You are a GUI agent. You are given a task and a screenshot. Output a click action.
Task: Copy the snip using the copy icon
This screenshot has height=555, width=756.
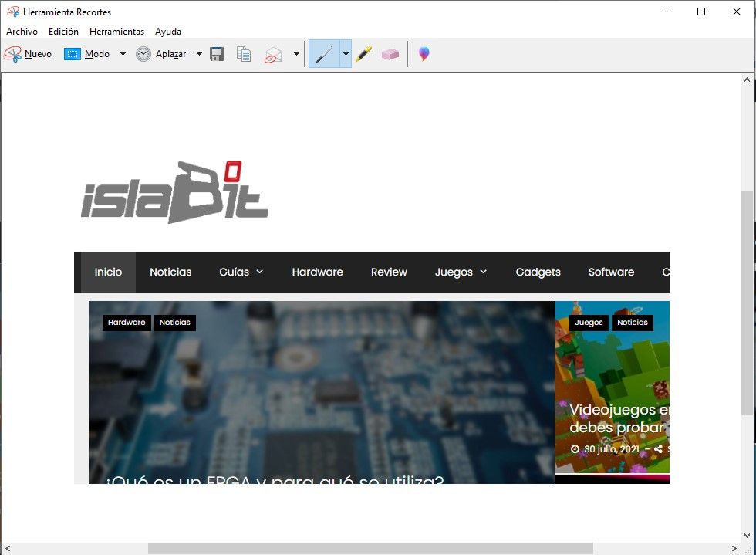pyautogui.click(x=244, y=54)
